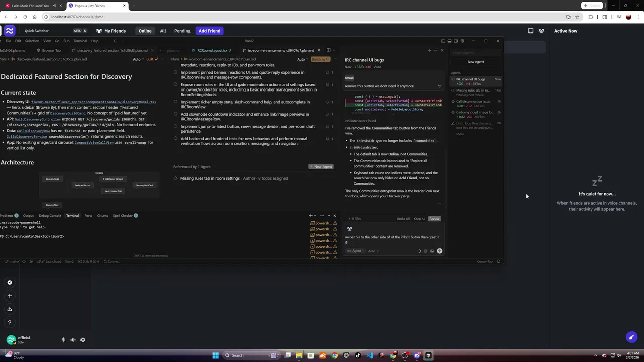
Task: Click Keep All changes button
Action: [x=419, y=219]
